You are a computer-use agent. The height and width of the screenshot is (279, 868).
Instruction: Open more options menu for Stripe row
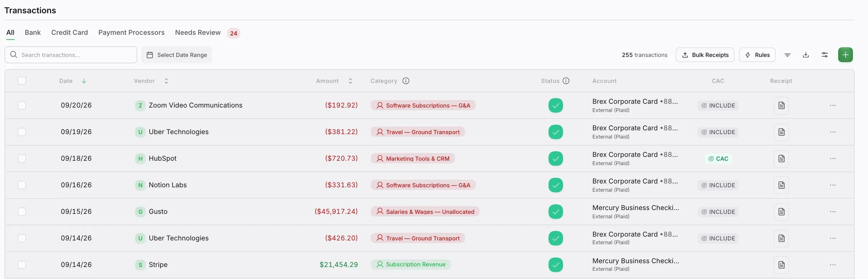833,265
